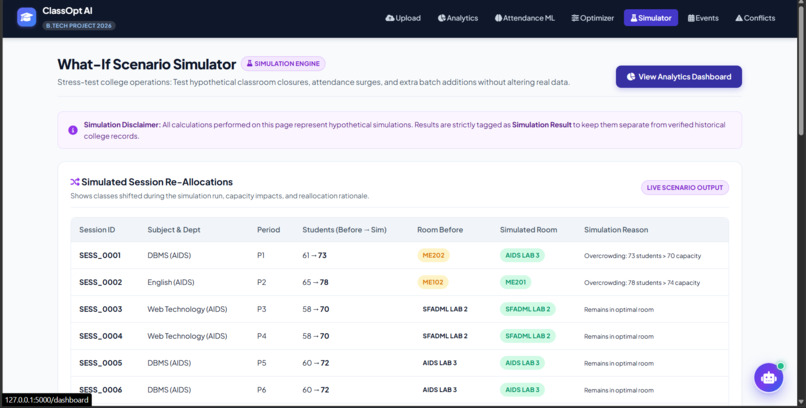Click View Analytics Dashboard button
Screen dimensions: 806x408
pyautogui.click(x=679, y=77)
